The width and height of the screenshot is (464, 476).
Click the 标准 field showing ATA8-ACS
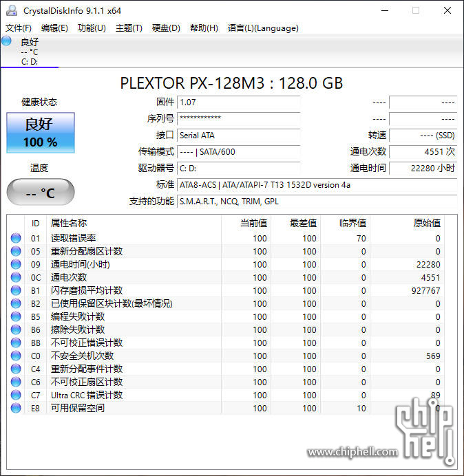pos(317,184)
